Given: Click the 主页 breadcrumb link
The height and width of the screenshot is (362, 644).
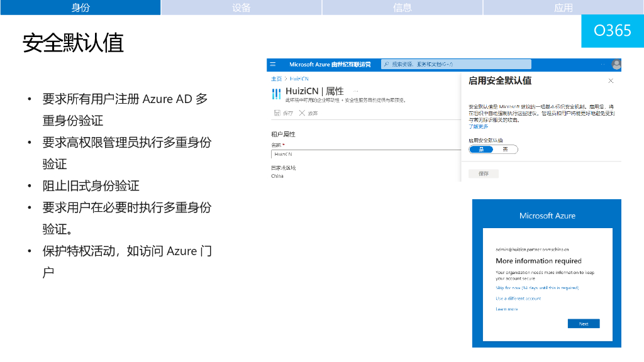Looking at the screenshot, I should pyautogui.click(x=276, y=79).
